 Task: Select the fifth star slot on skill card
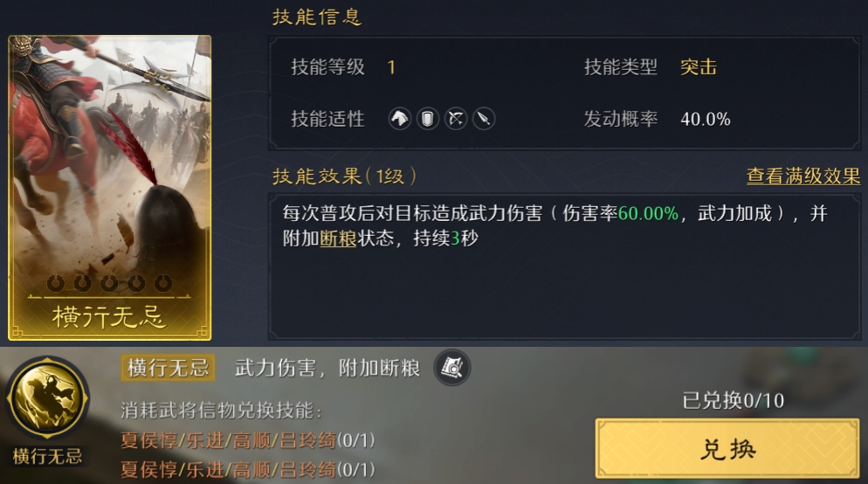pos(162,284)
